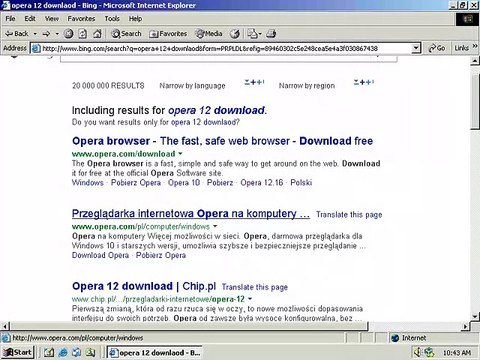The image size is (480, 360).
Task: Click 'Translate this page' beside the Przeglądarka result
Action: pyautogui.click(x=349, y=215)
